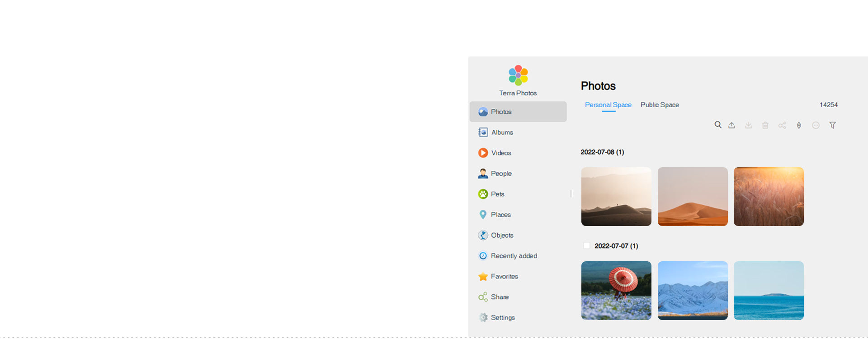Click the 2022-07-08 (1) date heading
The height and width of the screenshot is (339, 868).
coord(602,152)
